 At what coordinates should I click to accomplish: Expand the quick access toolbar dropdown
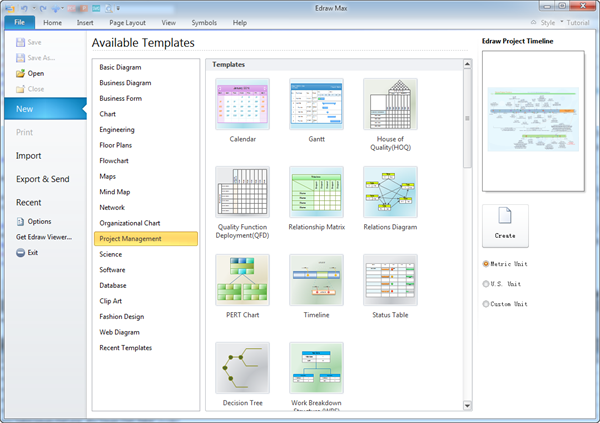(x=118, y=7)
